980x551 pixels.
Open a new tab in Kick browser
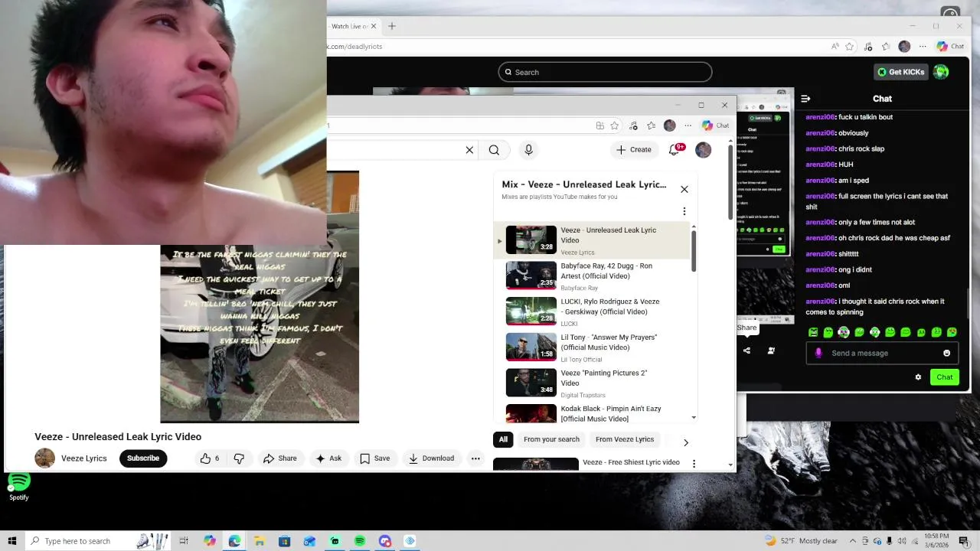(x=392, y=26)
